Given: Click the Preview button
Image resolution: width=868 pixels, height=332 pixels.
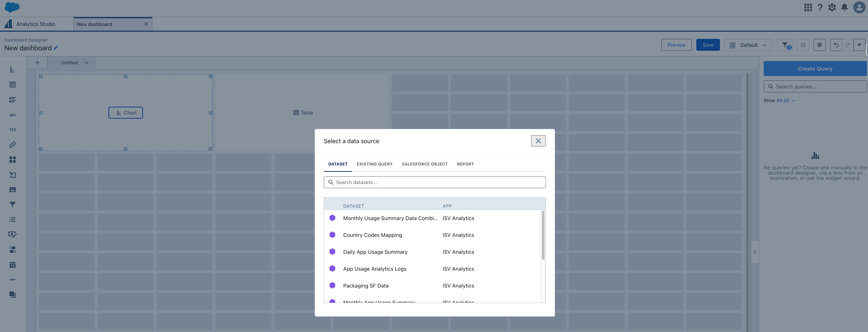Looking at the screenshot, I should (x=676, y=45).
